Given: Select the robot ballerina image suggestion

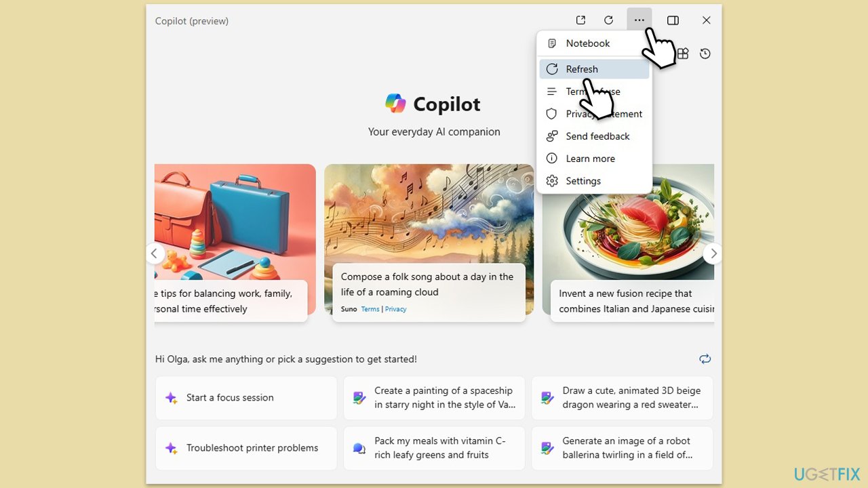Looking at the screenshot, I should coord(622,448).
